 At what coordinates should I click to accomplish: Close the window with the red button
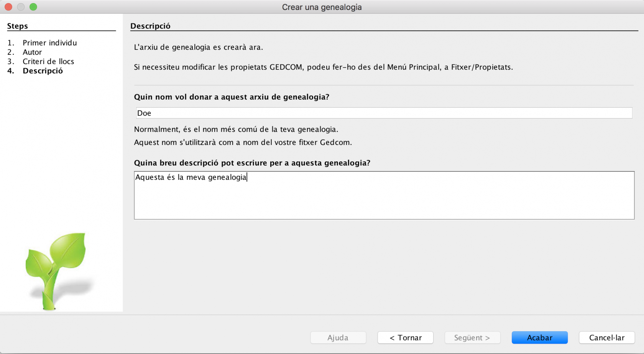pos(8,7)
